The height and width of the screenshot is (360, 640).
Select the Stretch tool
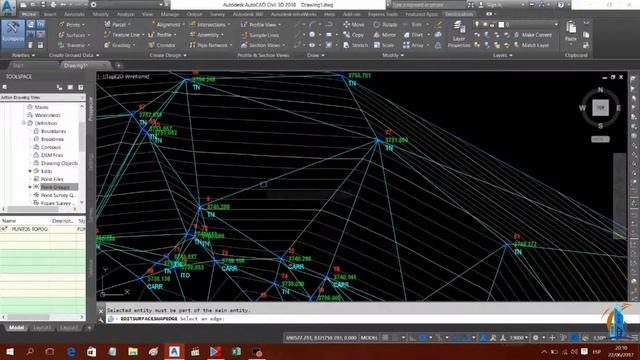356,45
